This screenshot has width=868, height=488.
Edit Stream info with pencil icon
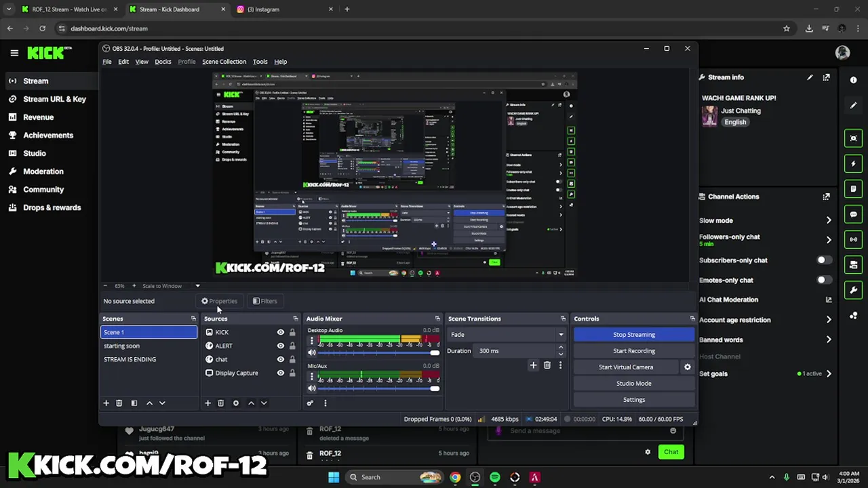[810, 77]
